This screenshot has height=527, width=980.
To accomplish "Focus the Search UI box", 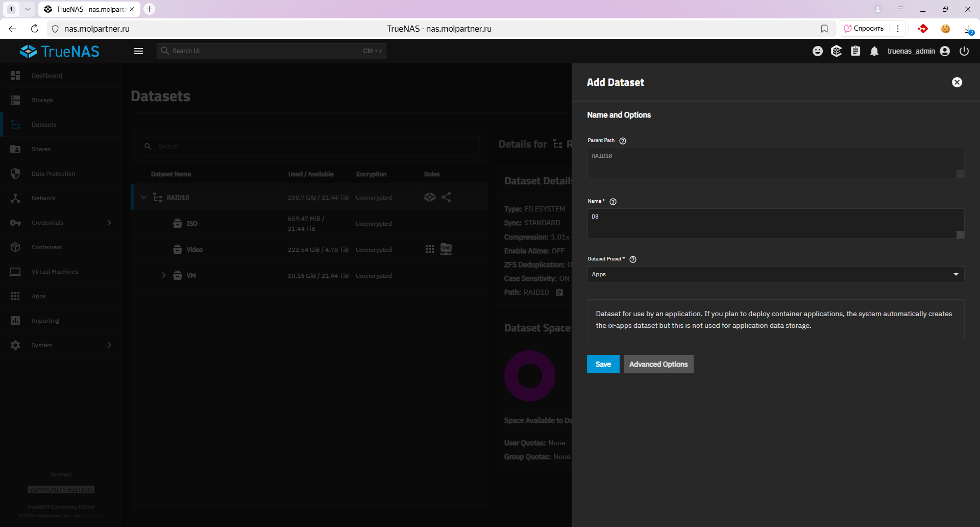I will tap(271, 51).
